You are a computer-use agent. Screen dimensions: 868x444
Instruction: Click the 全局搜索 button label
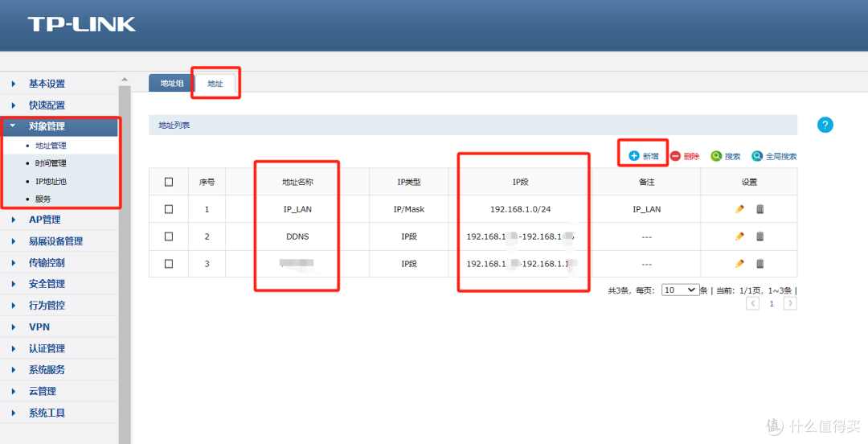(x=781, y=156)
